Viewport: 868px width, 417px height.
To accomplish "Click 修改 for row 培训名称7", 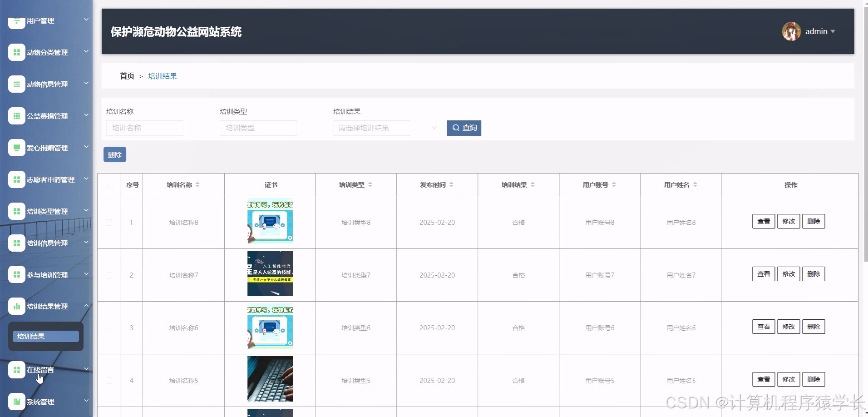I will tap(789, 274).
